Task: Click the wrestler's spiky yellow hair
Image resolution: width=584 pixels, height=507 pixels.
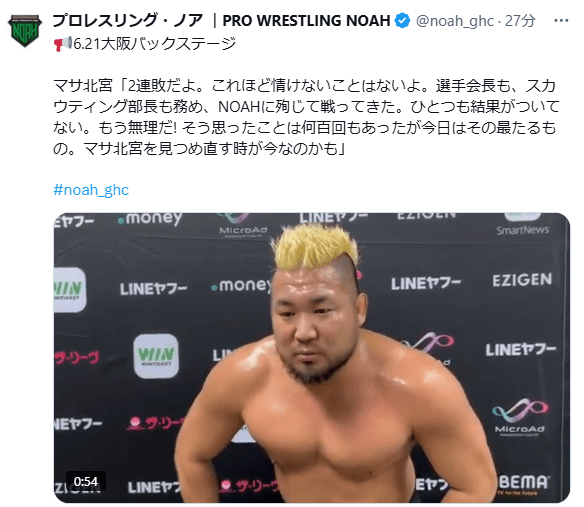Action: pyautogui.click(x=316, y=247)
